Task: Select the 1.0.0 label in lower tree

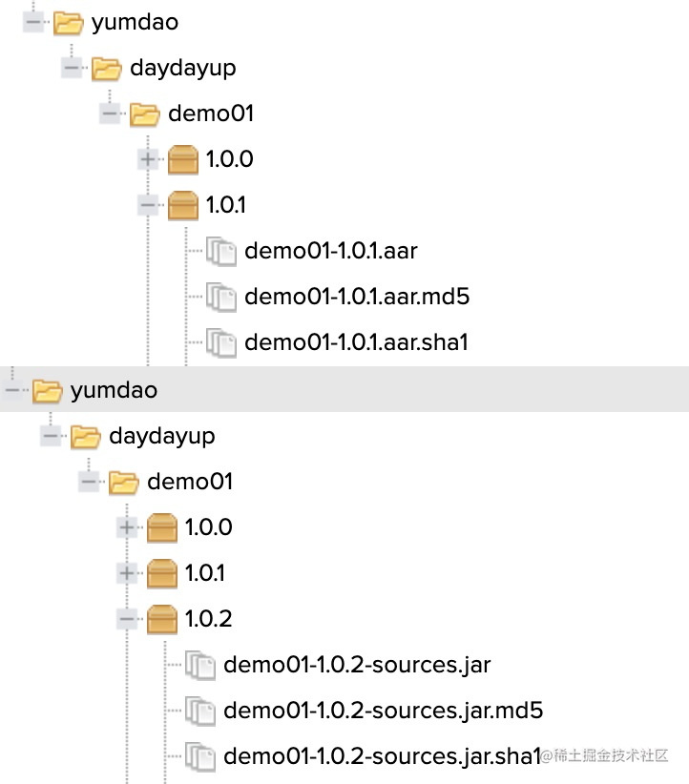Action: tap(208, 527)
